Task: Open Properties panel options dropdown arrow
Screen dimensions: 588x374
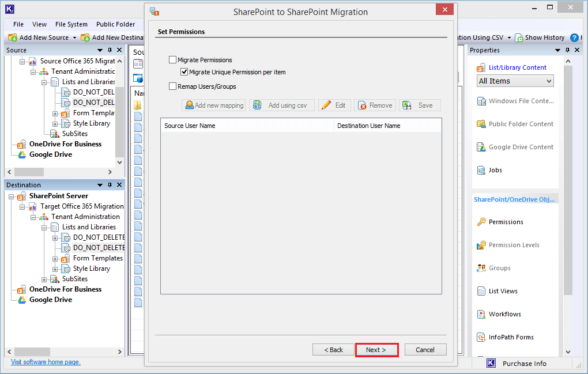Action: (557, 50)
